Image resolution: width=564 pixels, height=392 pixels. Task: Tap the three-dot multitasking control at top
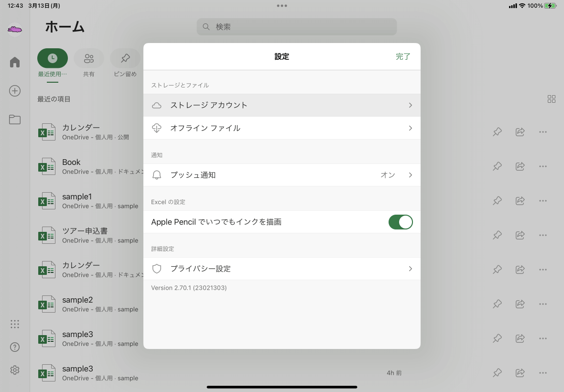tap(282, 6)
